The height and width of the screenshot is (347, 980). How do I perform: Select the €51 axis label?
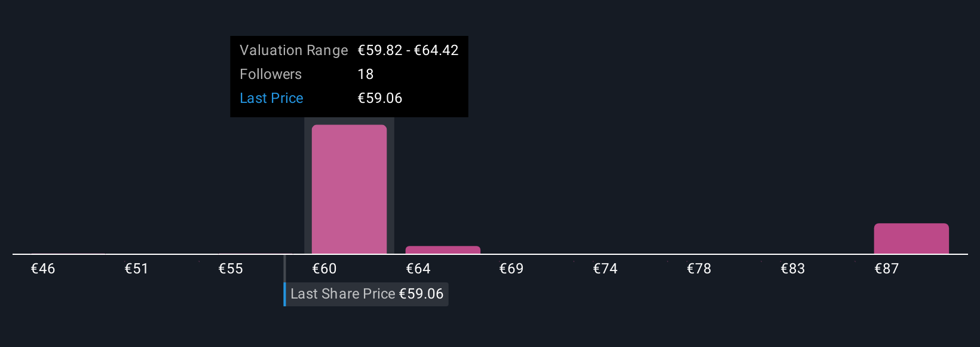[136, 269]
